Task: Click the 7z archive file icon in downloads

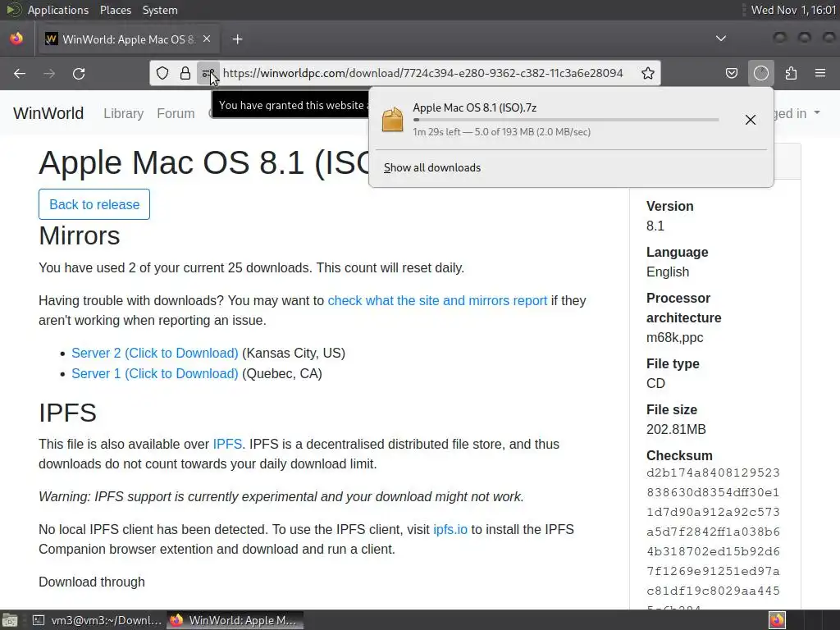Action: (x=393, y=119)
